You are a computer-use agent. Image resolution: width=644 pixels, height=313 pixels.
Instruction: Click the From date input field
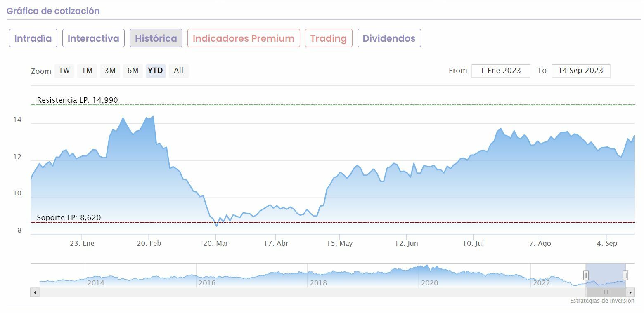click(x=501, y=71)
